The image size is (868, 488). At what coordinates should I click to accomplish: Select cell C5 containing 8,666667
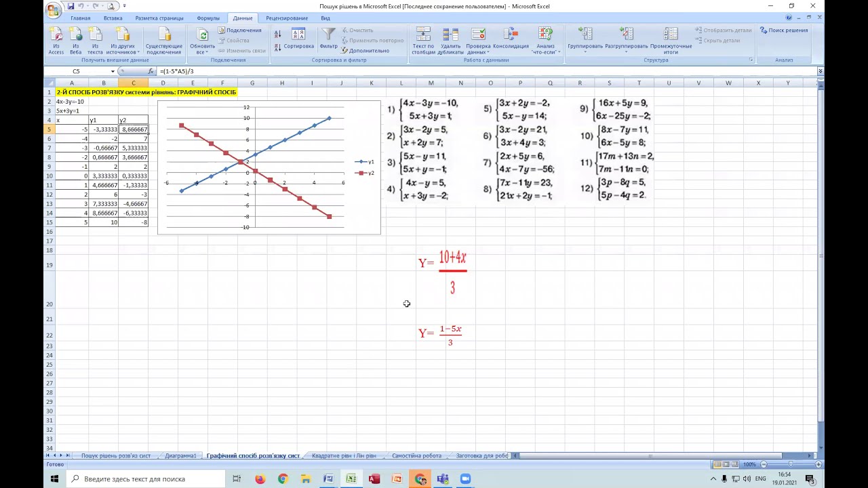coord(134,129)
